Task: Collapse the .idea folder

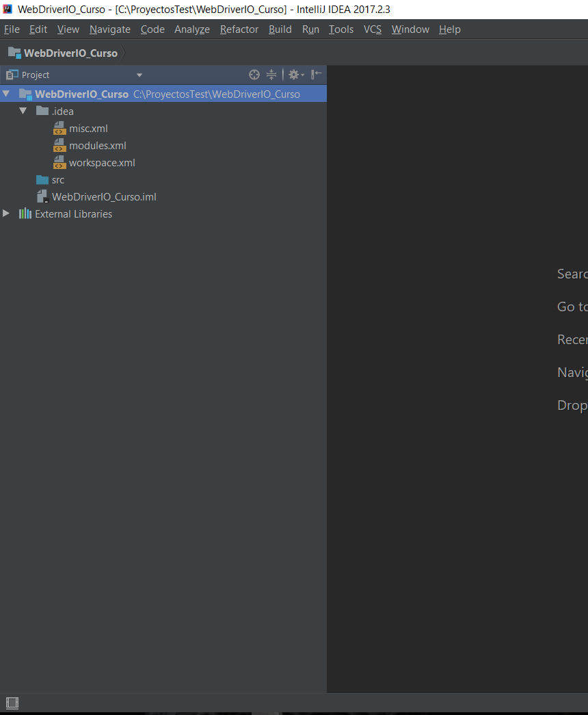Action: [x=23, y=111]
